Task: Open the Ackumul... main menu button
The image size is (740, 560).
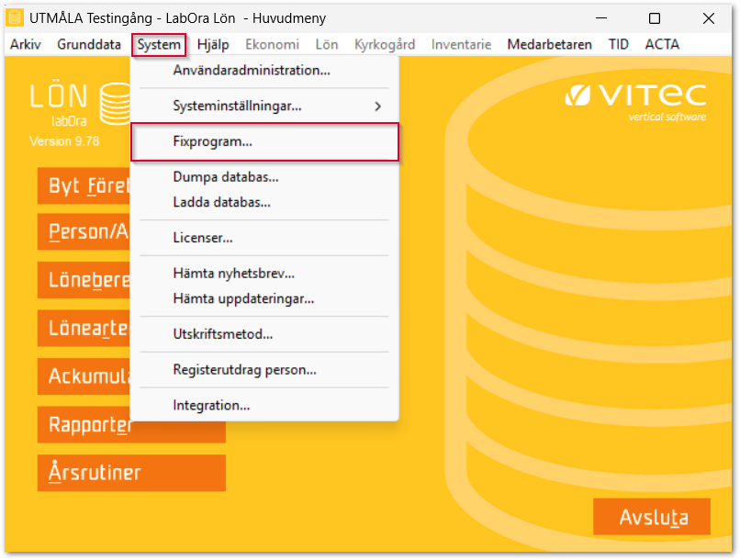Action: (x=84, y=376)
